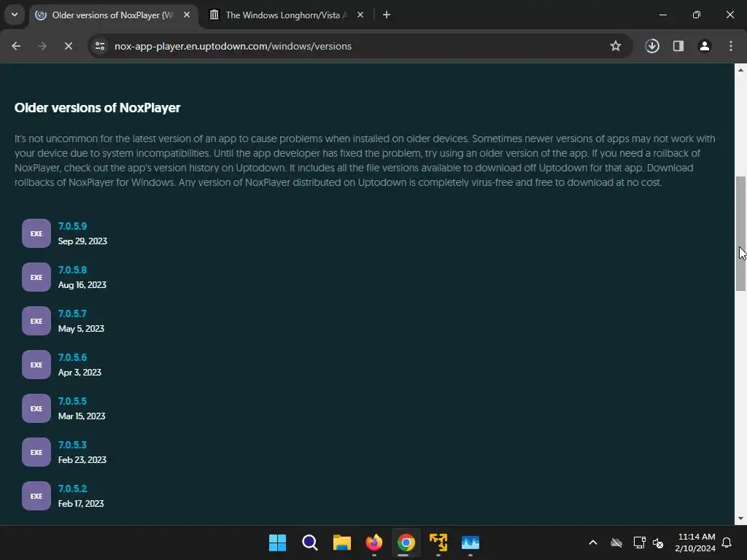This screenshot has width=747, height=560.
Task: Open Firefox from the taskbar
Action: pos(374,542)
